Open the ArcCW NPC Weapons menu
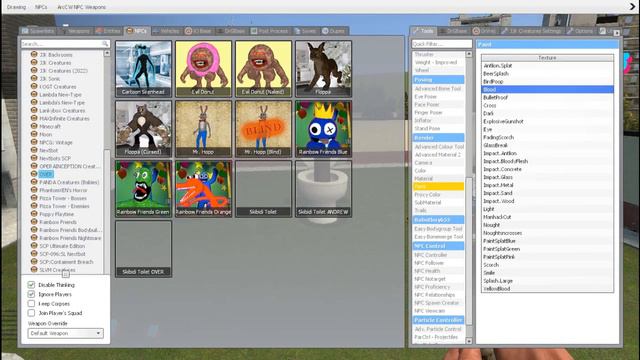The height and width of the screenshot is (360, 640). point(81,7)
